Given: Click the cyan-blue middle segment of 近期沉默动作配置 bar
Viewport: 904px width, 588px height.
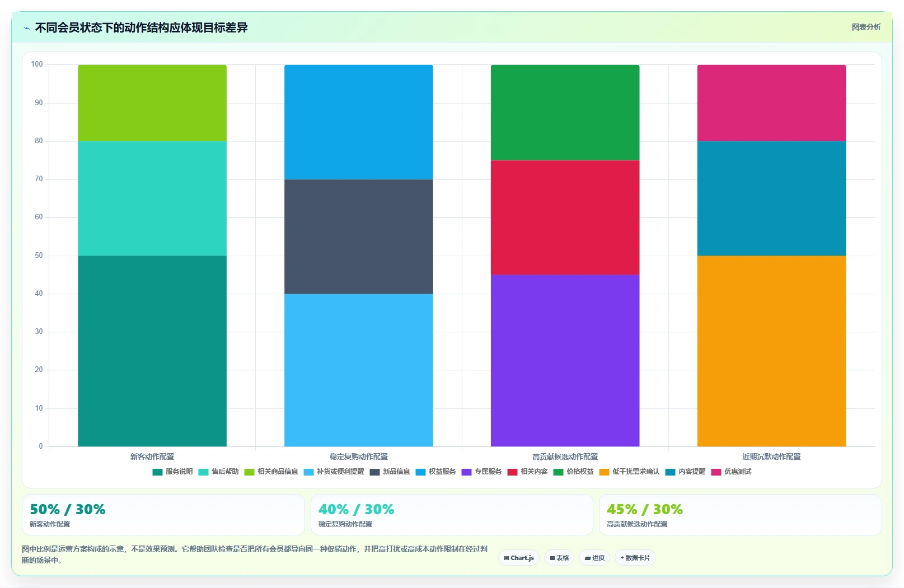Looking at the screenshot, I should (x=771, y=198).
